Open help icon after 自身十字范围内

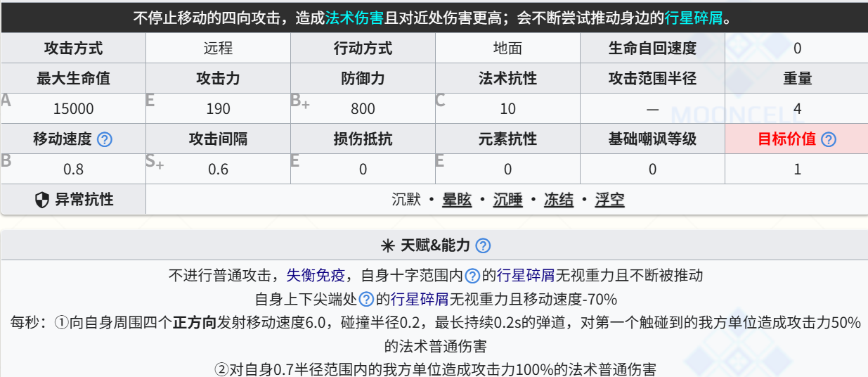tap(473, 276)
